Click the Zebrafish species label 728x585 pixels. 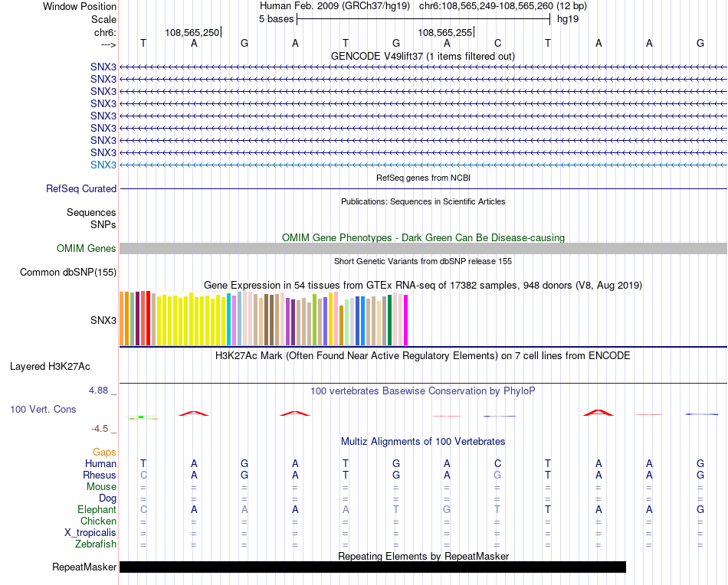pos(96,544)
